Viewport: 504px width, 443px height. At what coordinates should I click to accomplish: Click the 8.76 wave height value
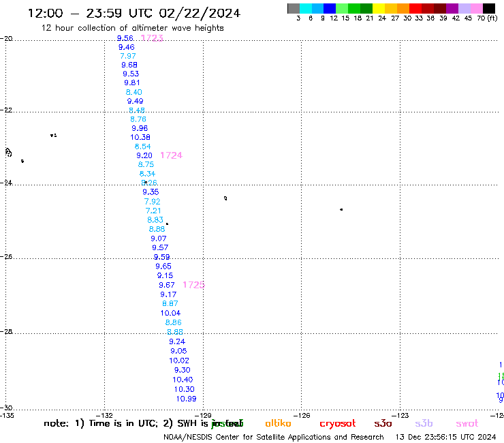[138, 119]
